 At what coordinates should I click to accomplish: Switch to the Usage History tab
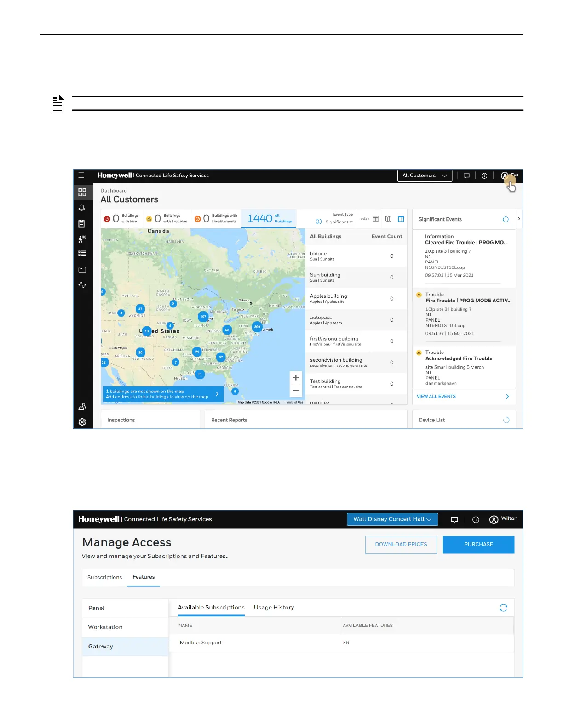point(274,607)
